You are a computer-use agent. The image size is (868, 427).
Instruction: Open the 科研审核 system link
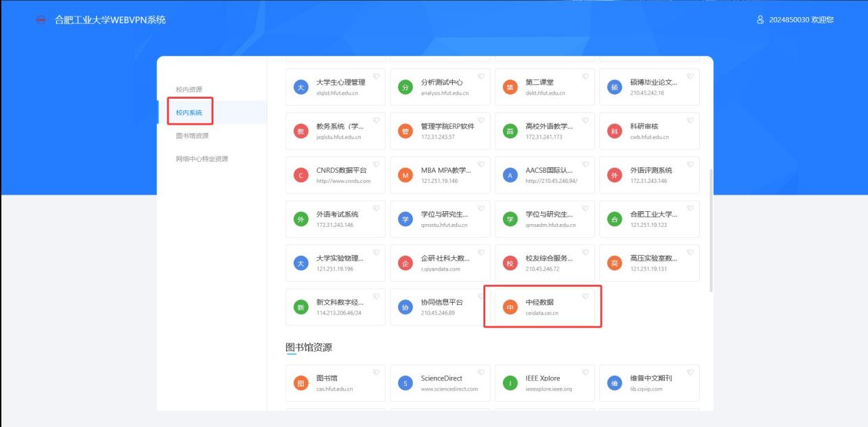click(649, 131)
